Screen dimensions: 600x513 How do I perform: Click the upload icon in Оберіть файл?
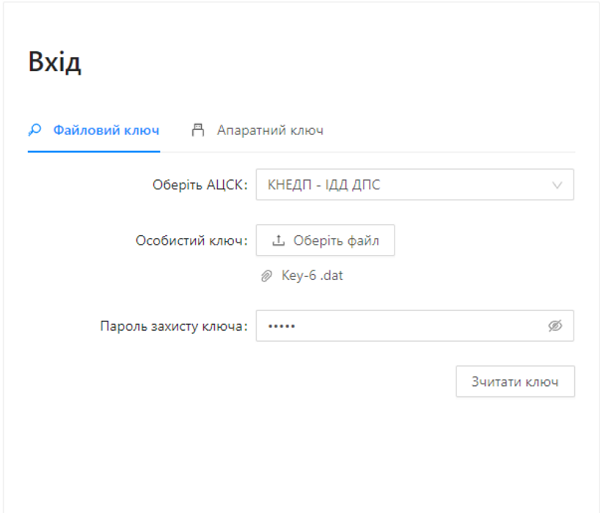pos(279,241)
